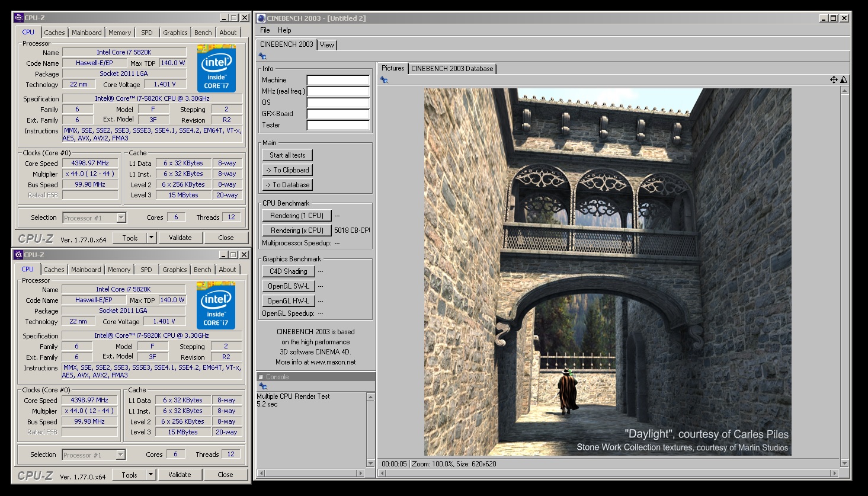This screenshot has width=868, height=496.
Task: Click the picture view's horizontal scrollbar left arrow
Action: [382, 473]
